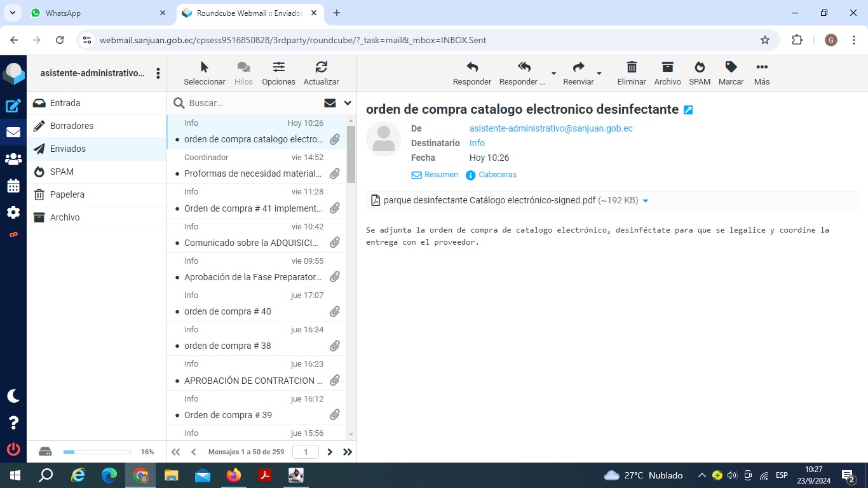Archive message using Archivo icon

point(667,73)
